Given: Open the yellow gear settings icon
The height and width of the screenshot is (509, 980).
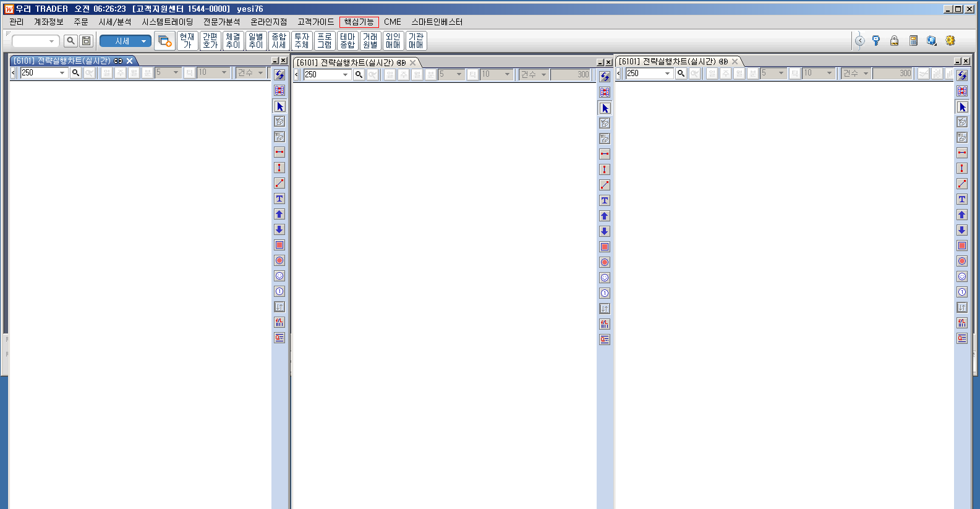Looking at the screenshot, I should click(950, 41).
